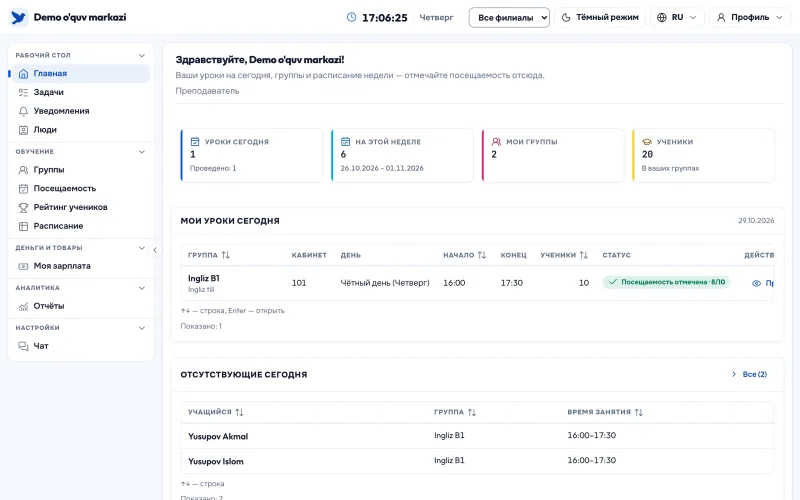The height and width of the screenshot is (500, 800).
Task: Click the table icon next to Расписание
Action: [23, 226]
